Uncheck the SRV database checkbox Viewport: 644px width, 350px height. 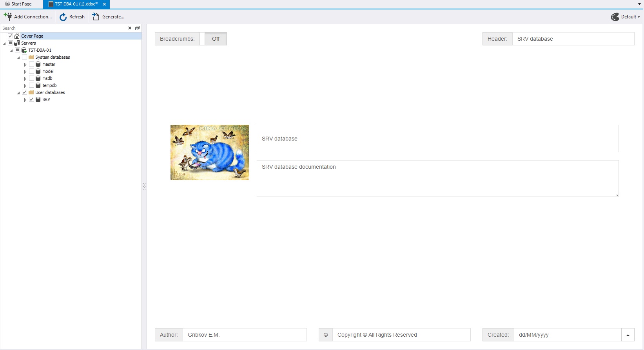point(32,99)
